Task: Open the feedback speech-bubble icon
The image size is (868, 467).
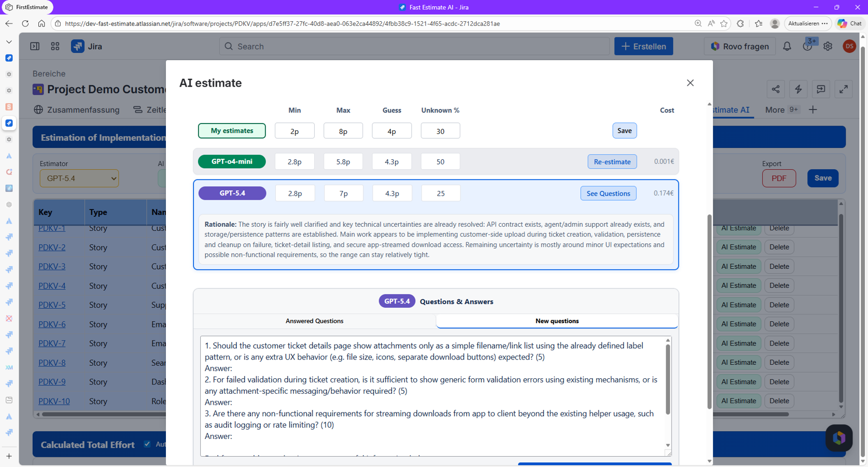Action: 821,89
